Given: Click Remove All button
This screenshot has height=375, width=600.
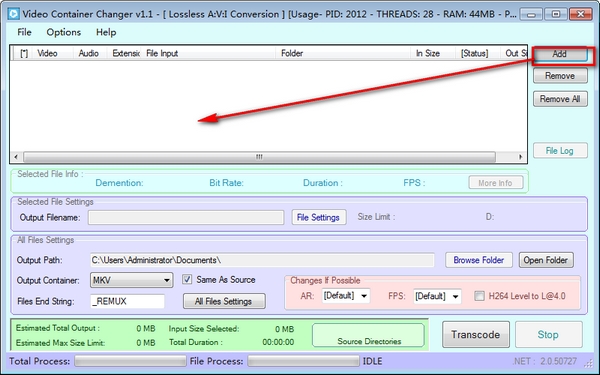Looking at the screenshot, I should point(560,99).
